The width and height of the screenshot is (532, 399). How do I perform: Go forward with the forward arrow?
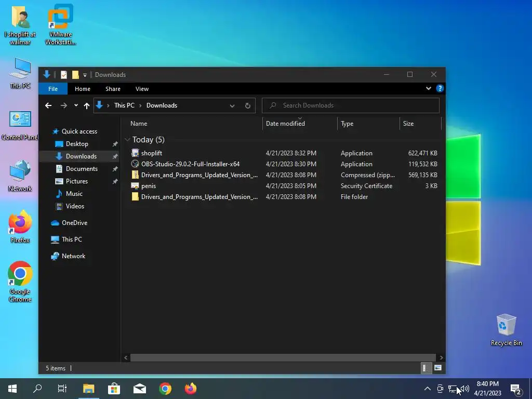[x=64, y=105]
